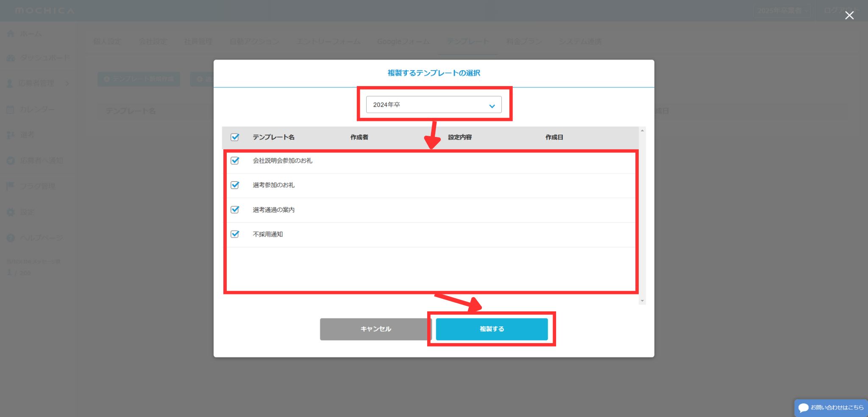Click the home icon in sidebar
Viewport: 868px width, 417px height.
(11, 34)
